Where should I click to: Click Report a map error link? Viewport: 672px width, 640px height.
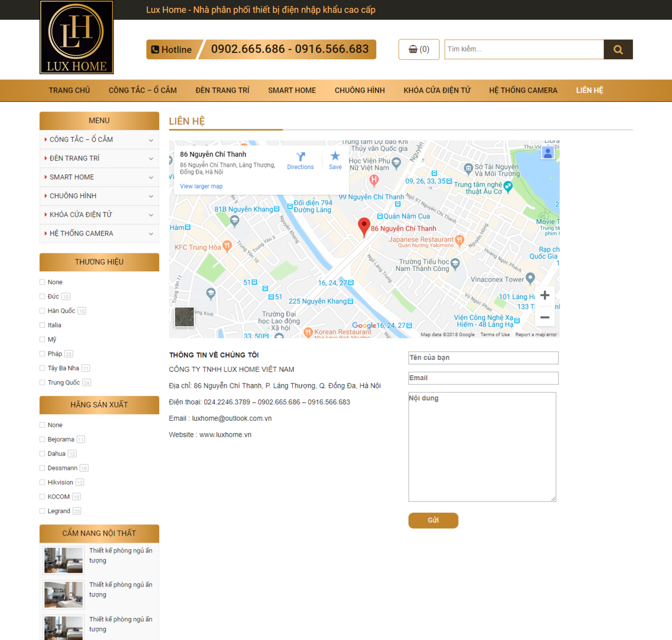tap(536, 335)
